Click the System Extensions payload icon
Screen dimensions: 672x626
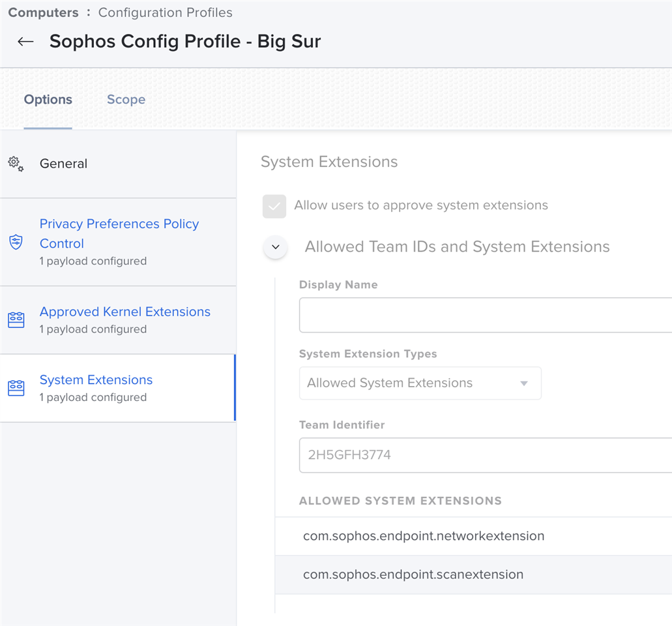coord(16,388)
